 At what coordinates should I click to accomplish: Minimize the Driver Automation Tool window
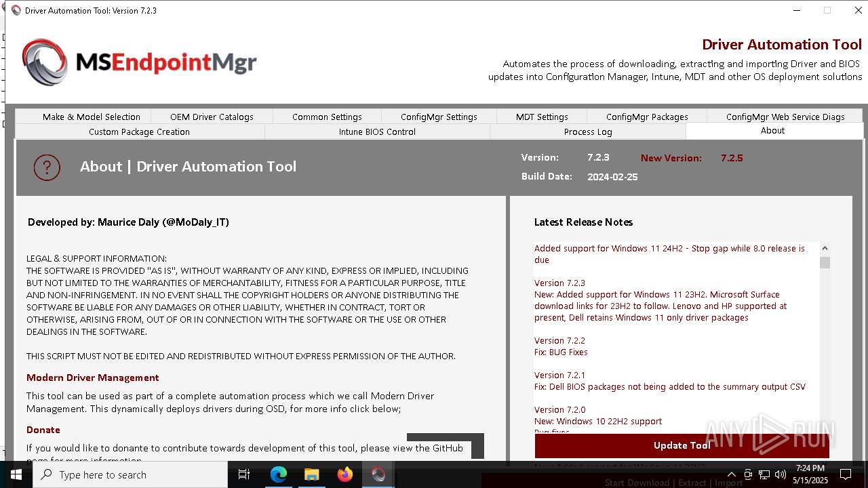796,10
